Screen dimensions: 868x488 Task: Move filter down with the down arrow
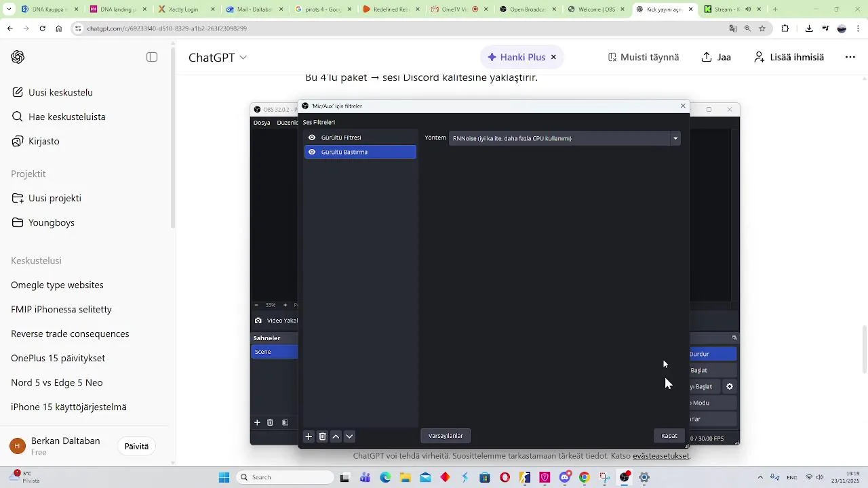point(349,436)
